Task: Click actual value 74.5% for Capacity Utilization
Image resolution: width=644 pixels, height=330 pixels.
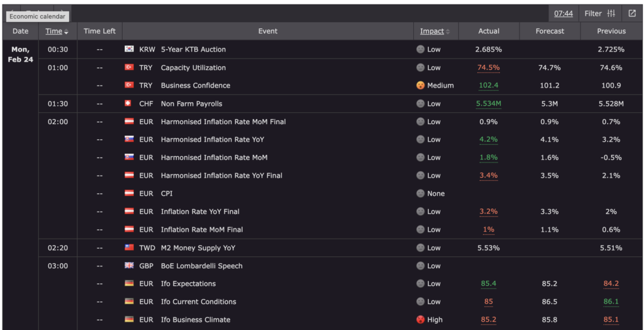Action: pos(489,67)
